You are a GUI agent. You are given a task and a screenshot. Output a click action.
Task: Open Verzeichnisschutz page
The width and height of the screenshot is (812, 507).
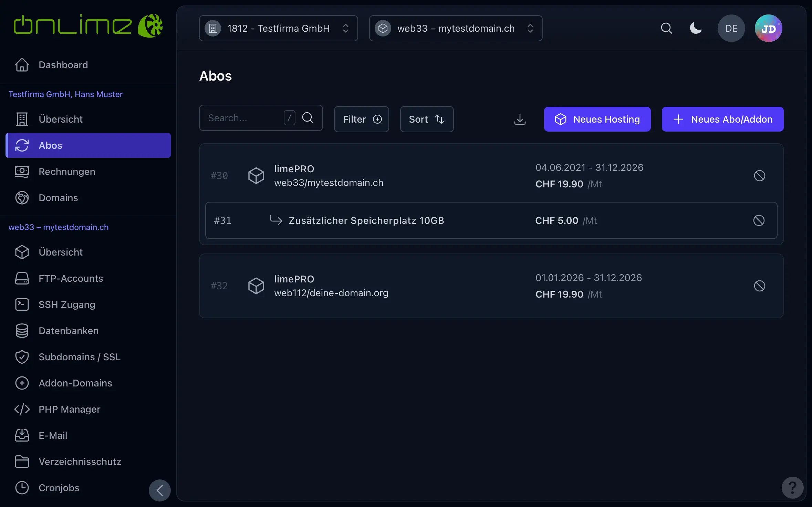[x=88, y=462]
